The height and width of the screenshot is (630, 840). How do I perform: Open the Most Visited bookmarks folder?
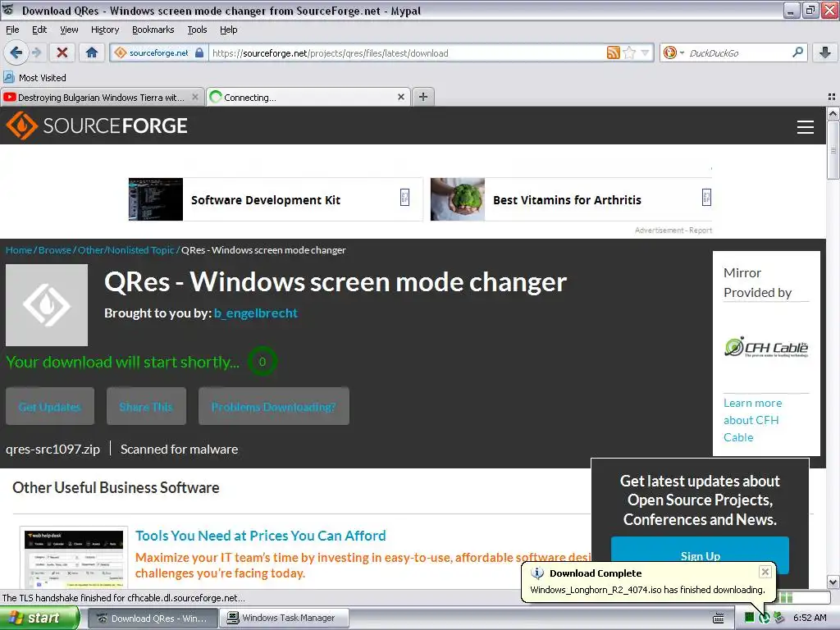[x=34, y=78]
